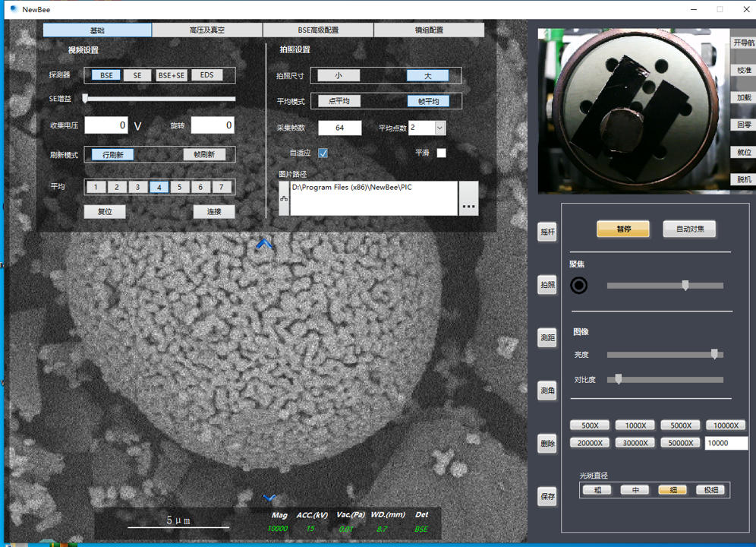Enable the 平滑 smoothing checkbox
Viewport: 756px width, 547px height.
(441, 153)
